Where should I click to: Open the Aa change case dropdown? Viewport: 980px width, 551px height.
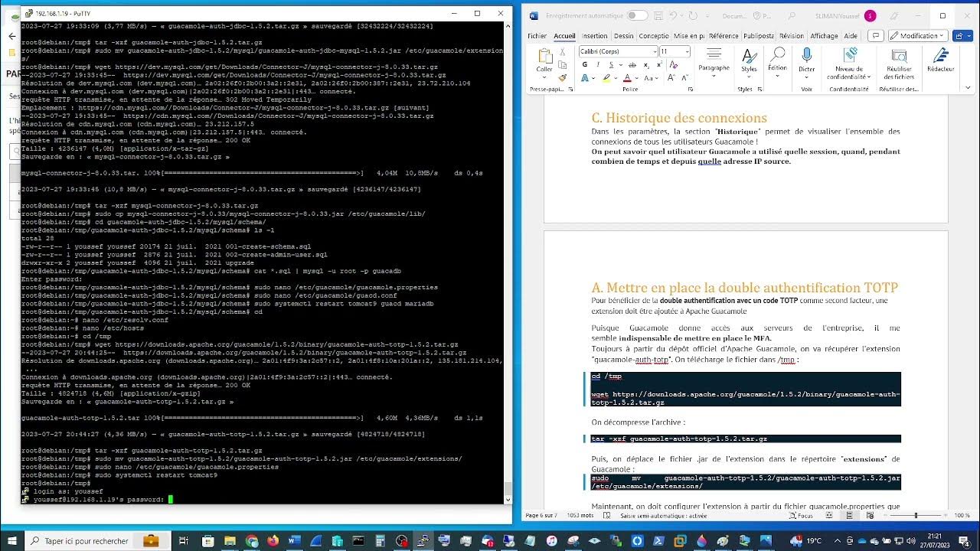[x=652, y=77]
